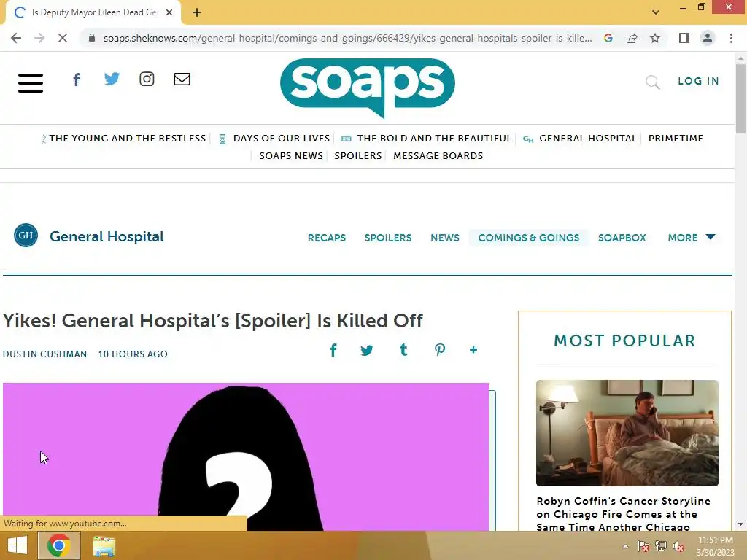747x560 pixels.
Task: Open a new browser tab
Action: tap(197, 13)
